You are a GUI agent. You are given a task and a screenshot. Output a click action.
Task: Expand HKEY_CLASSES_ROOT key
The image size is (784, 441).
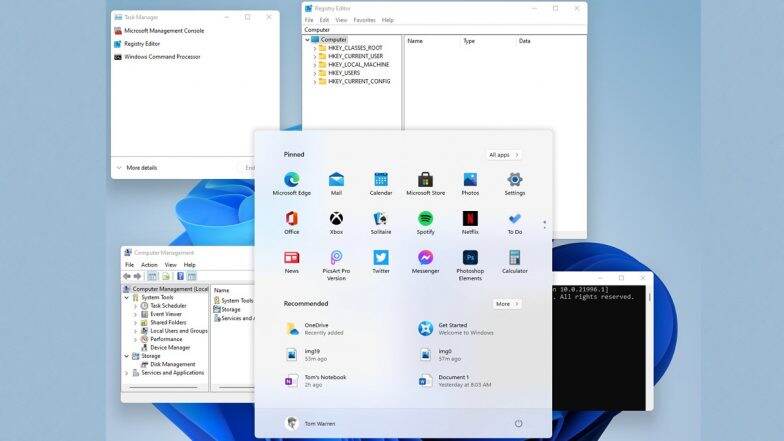coord(314,48)
